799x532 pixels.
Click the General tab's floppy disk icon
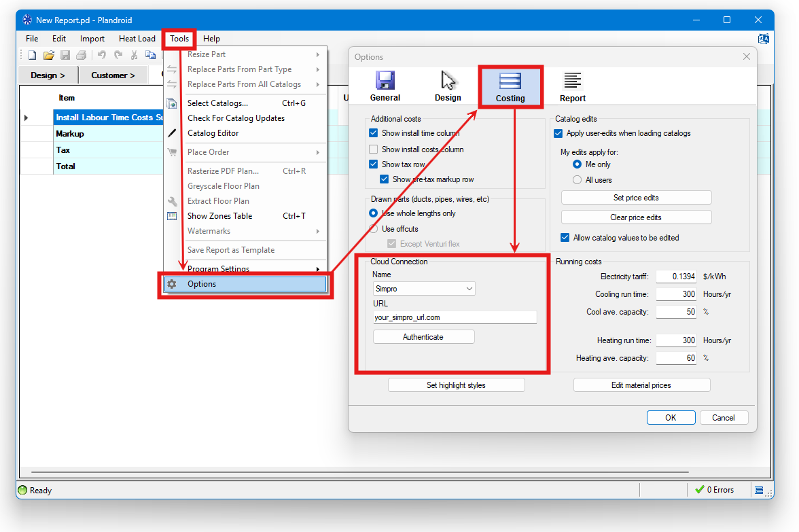[385, 79]
